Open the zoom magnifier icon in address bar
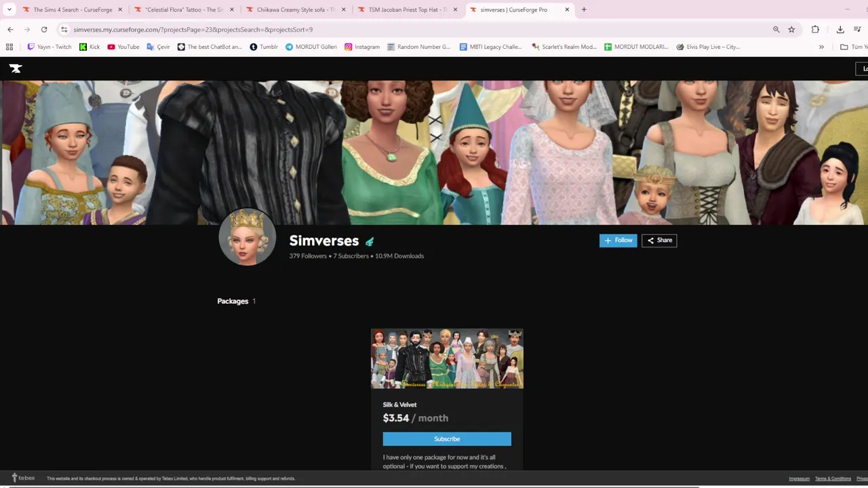This screenshot has height=488, width=868. (x=776, y=29)
